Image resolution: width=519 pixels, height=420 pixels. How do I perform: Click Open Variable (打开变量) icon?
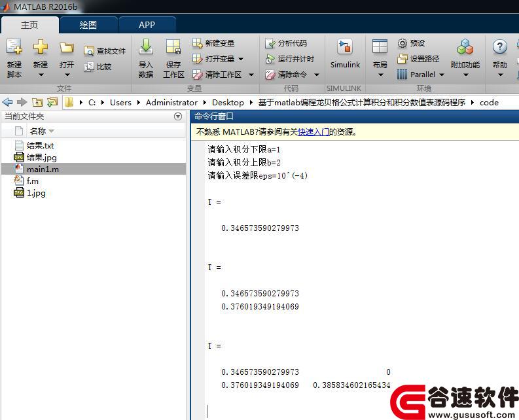pos(197,59)
